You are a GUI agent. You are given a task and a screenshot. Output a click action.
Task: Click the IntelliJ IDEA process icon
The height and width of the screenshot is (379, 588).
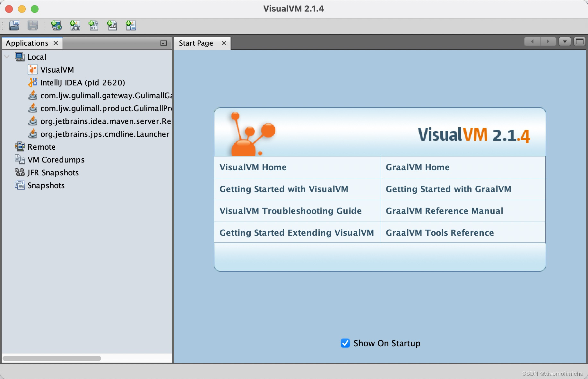(33, 83)
